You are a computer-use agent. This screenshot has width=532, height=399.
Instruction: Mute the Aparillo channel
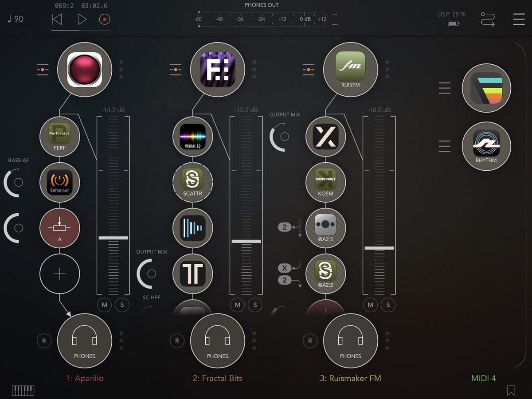(105, 305)
